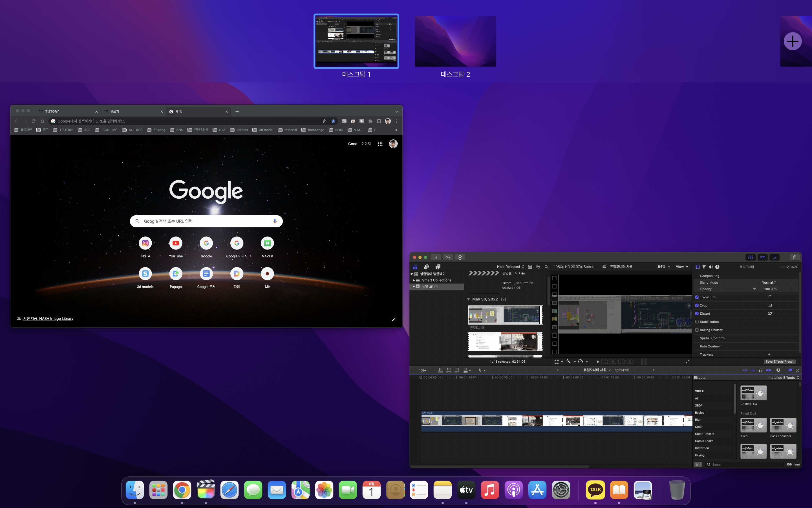This screenshot has width=812, height=508.
Task: Toggle the Opacity keyframe diamond
Action: tap(791, 289)
